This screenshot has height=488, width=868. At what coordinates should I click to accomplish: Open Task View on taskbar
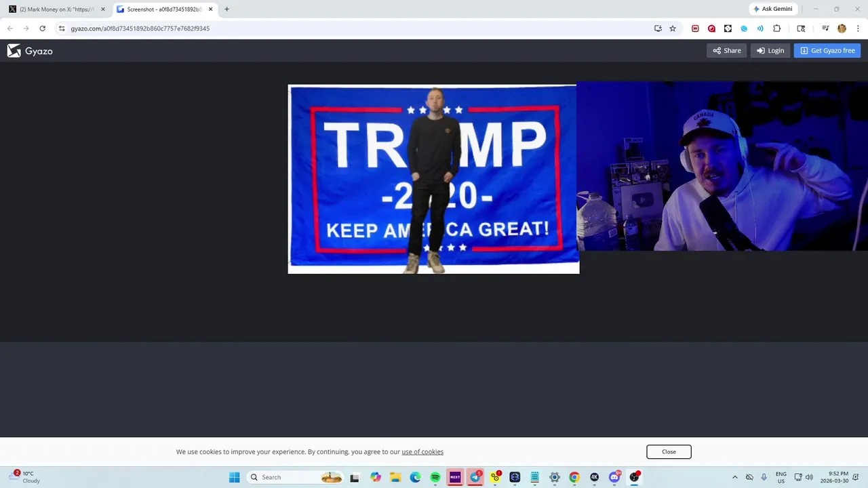(x=354, y=477)
